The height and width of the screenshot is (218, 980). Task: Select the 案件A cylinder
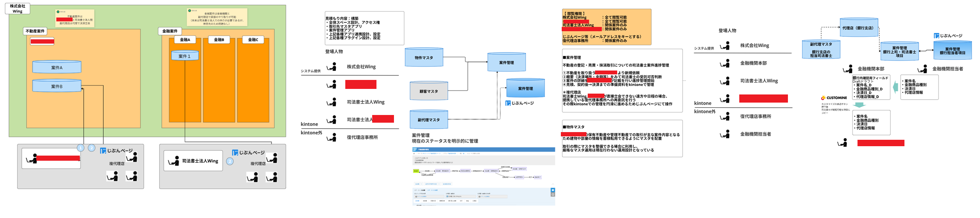(57, 67)
